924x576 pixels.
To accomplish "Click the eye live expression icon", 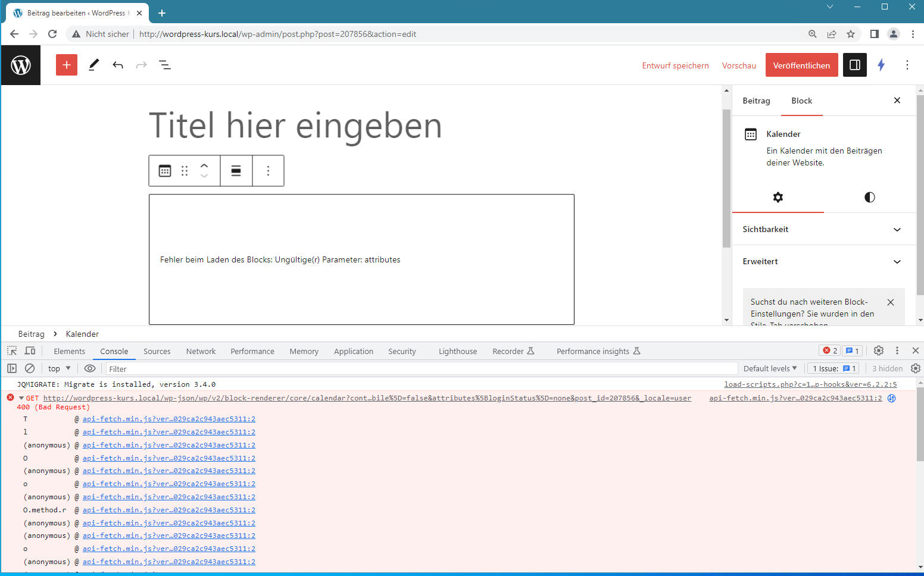I will pos(90,368).
